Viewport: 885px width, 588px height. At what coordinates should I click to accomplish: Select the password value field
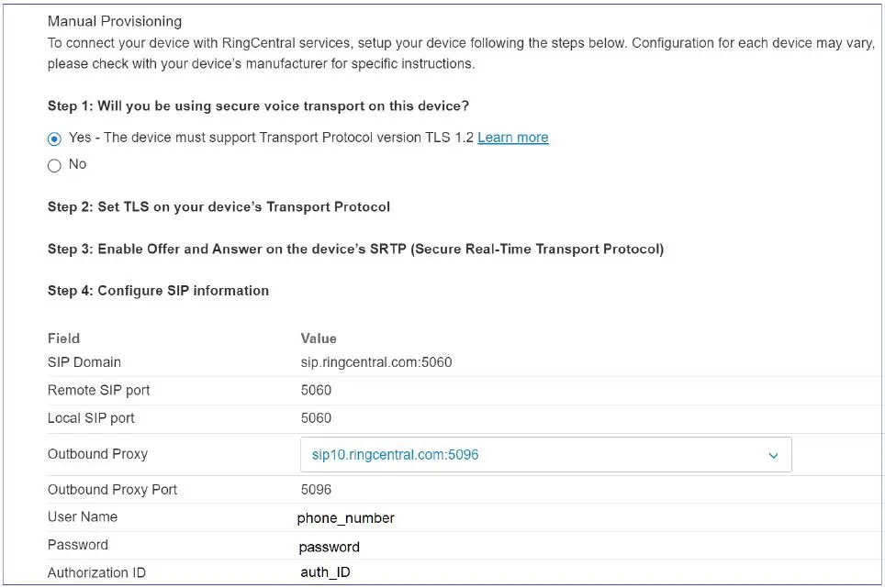(329, 546)
